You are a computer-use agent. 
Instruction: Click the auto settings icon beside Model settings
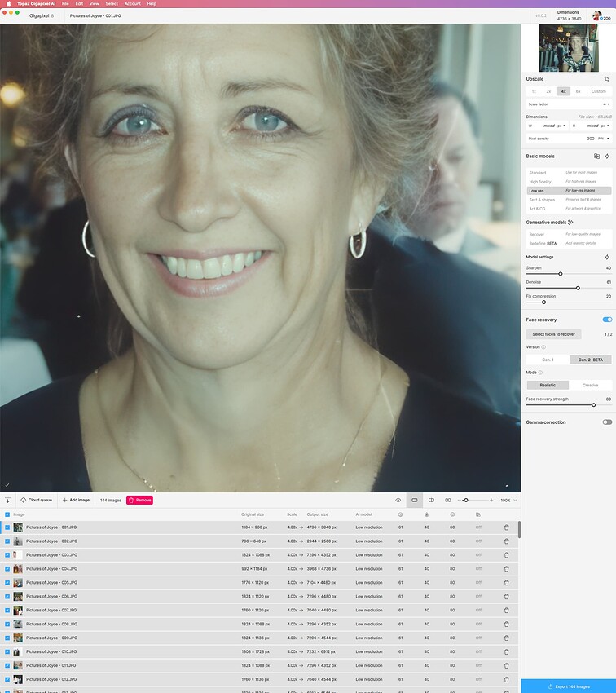point(607,257)
